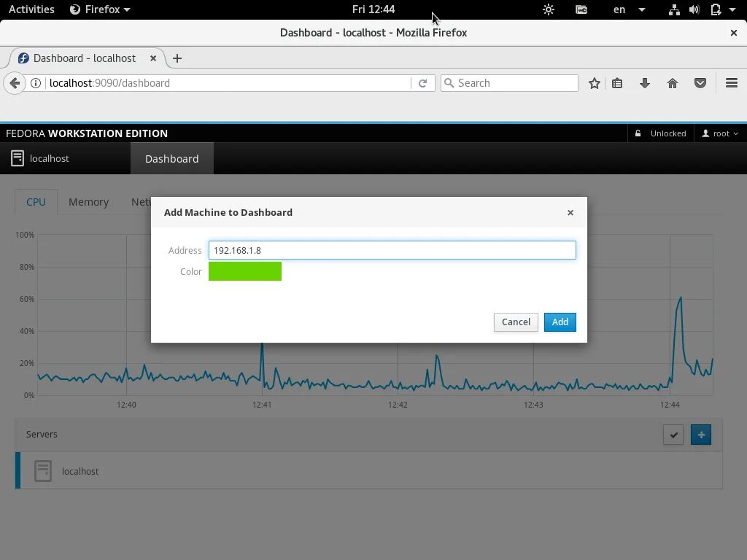
Task: Open the clock Fri 12:44 calendar
Action: [x=373, y=9]
